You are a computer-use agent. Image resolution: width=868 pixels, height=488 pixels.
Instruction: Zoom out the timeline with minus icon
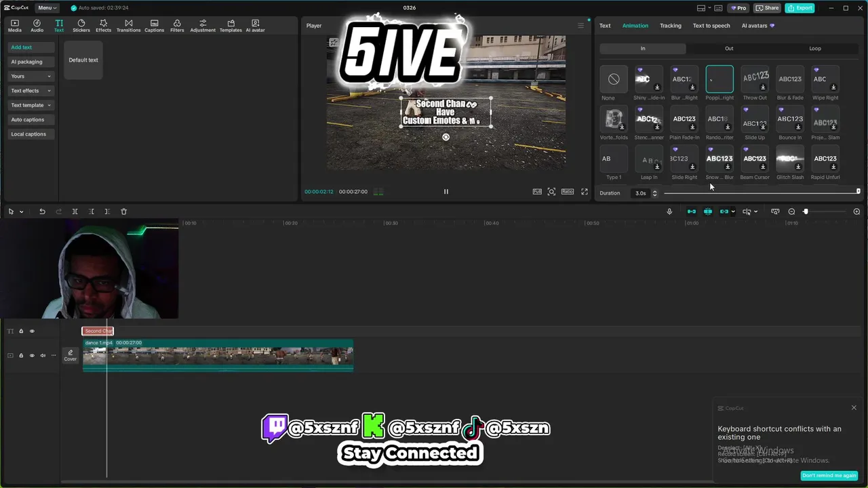[791, 211]
